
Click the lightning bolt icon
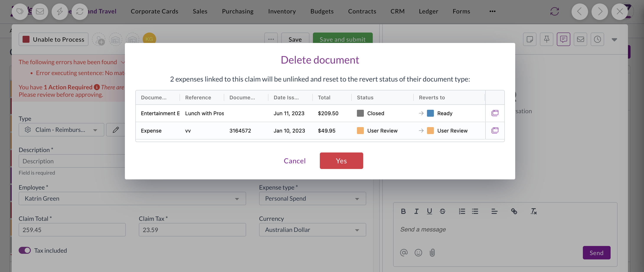click(x=60, y=11)
